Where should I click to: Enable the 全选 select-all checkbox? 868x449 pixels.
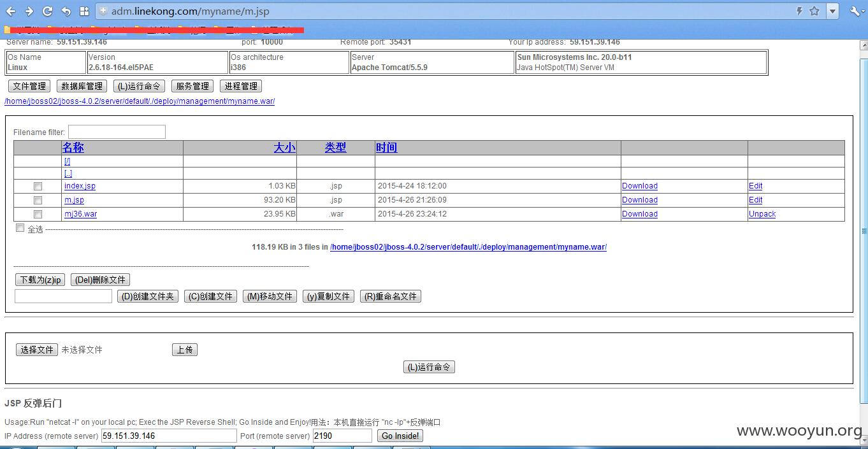tap(20, 228)
